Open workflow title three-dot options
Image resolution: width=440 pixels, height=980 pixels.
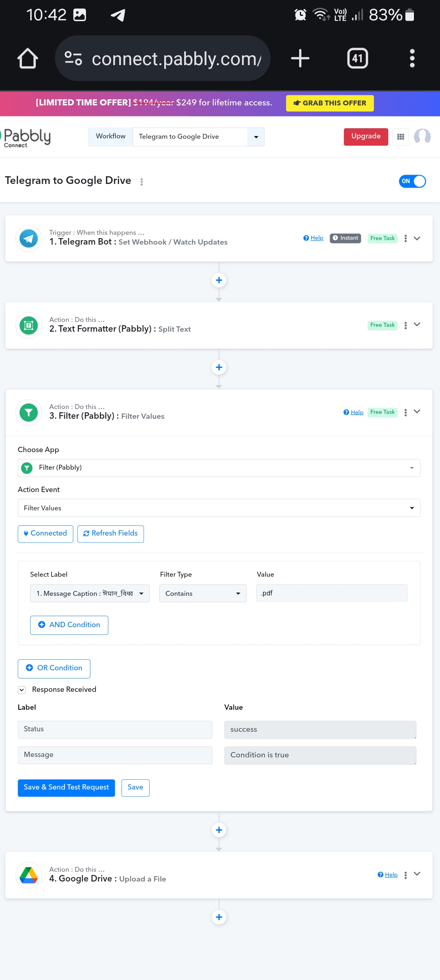pos(142,182)
